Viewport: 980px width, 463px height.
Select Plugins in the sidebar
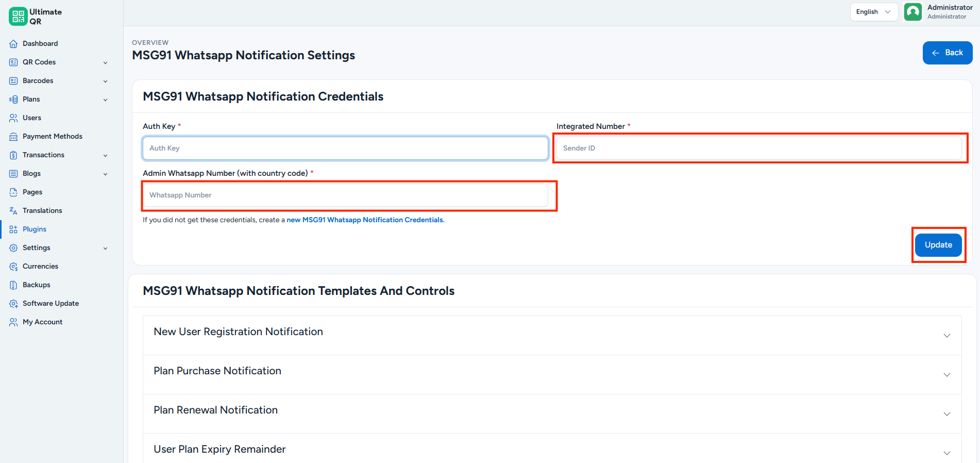(x=35, y=229)
